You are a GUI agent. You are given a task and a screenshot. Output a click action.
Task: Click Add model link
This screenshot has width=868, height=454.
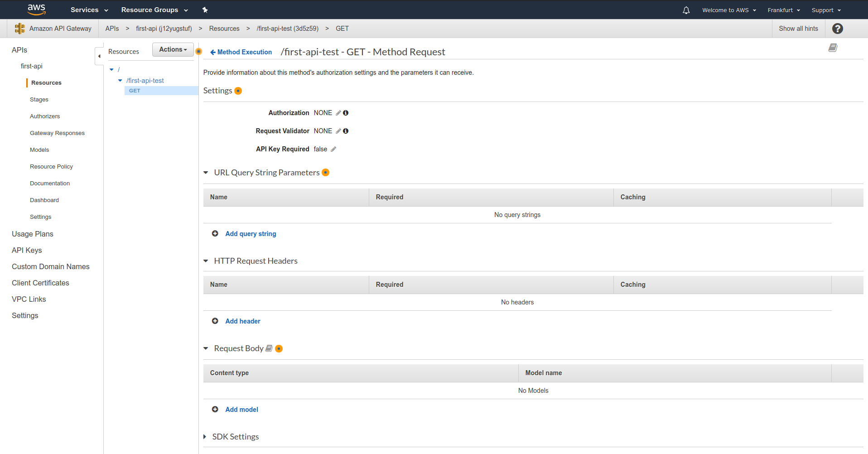click(x=241, y=410)
